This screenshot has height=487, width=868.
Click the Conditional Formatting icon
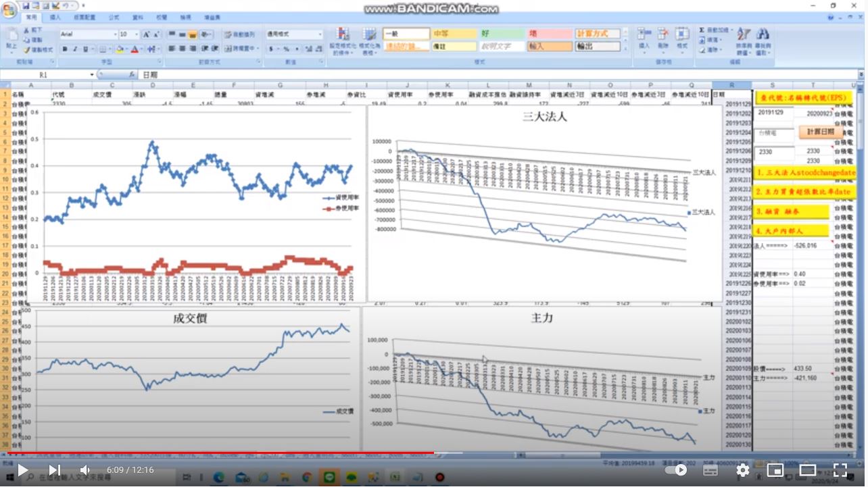pyautogui.click(x=343, y=34)
